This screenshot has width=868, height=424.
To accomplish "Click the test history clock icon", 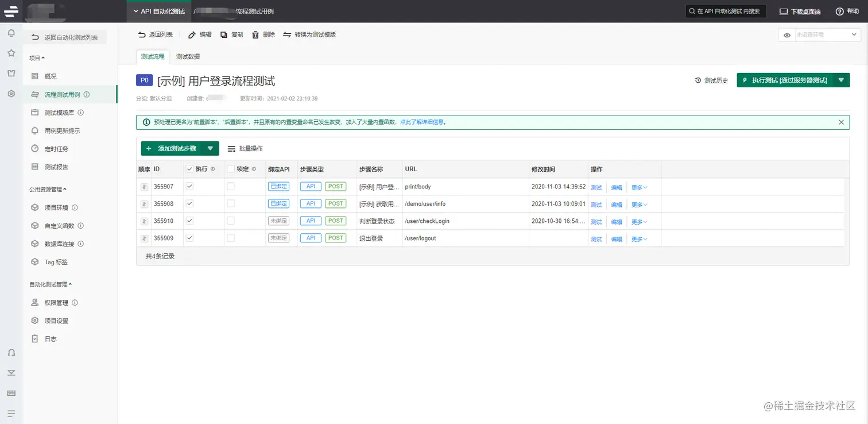I will (x=698, y=80).
